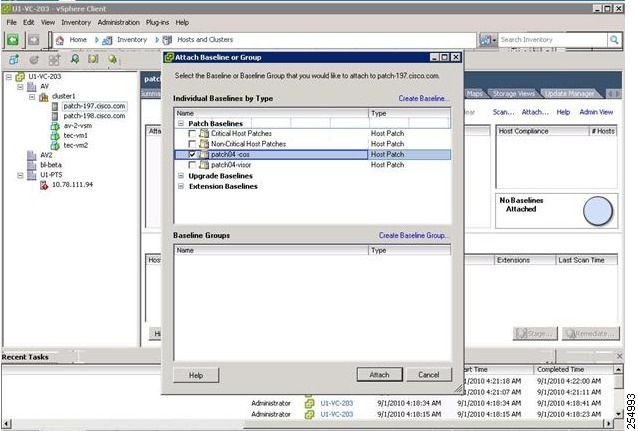
Task: Collapse the cluster1 tree node
Action: point(32,96)
